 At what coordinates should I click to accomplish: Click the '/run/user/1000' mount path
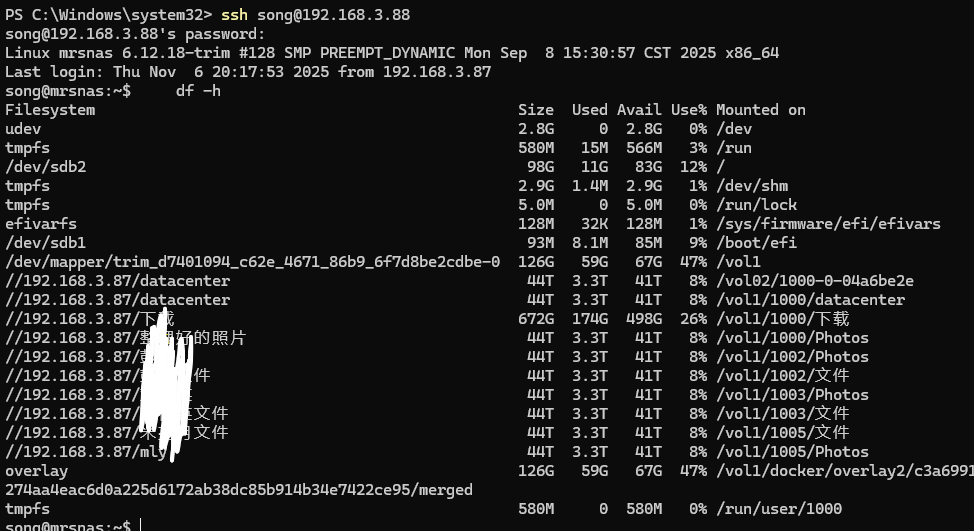tap(778, 509)
